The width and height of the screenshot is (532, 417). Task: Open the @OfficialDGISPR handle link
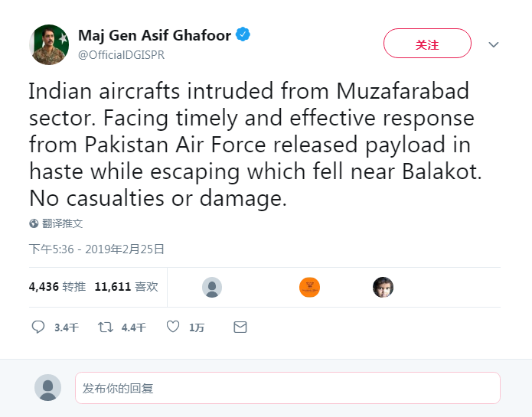(121, 54)
